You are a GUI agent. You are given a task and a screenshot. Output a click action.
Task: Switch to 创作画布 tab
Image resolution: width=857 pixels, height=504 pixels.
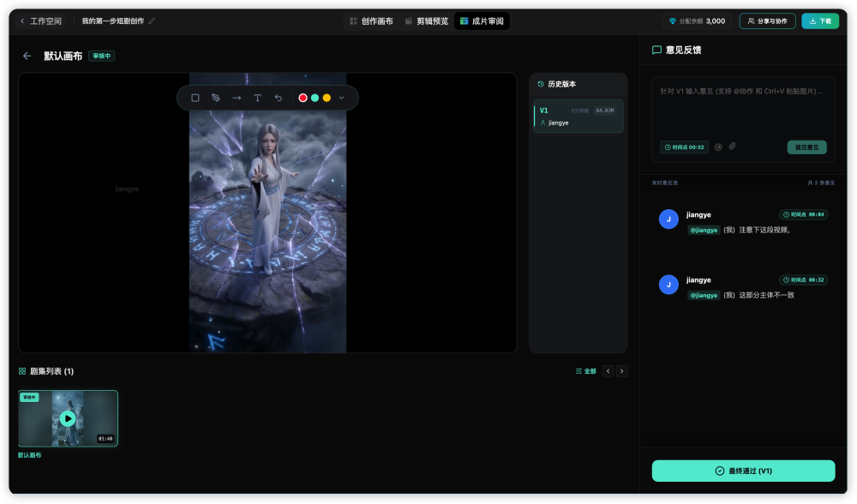click(371, 21)
